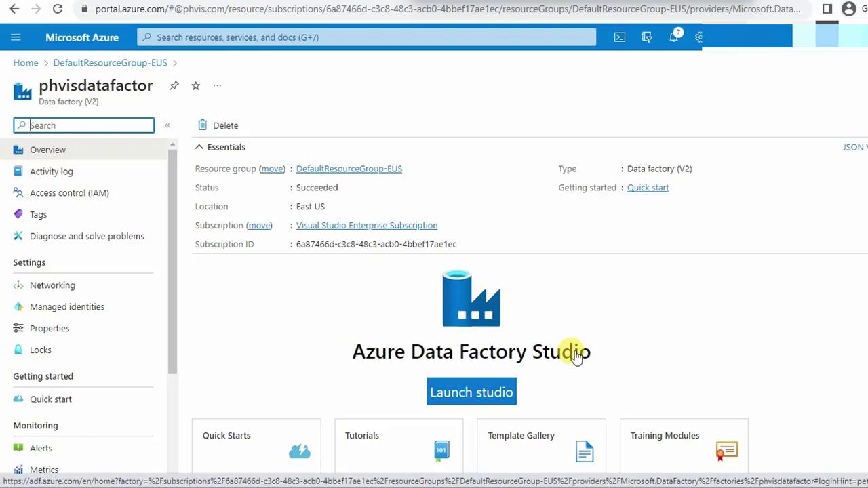
Task: Click the Training Modules certificate icon
Action: 726,451
